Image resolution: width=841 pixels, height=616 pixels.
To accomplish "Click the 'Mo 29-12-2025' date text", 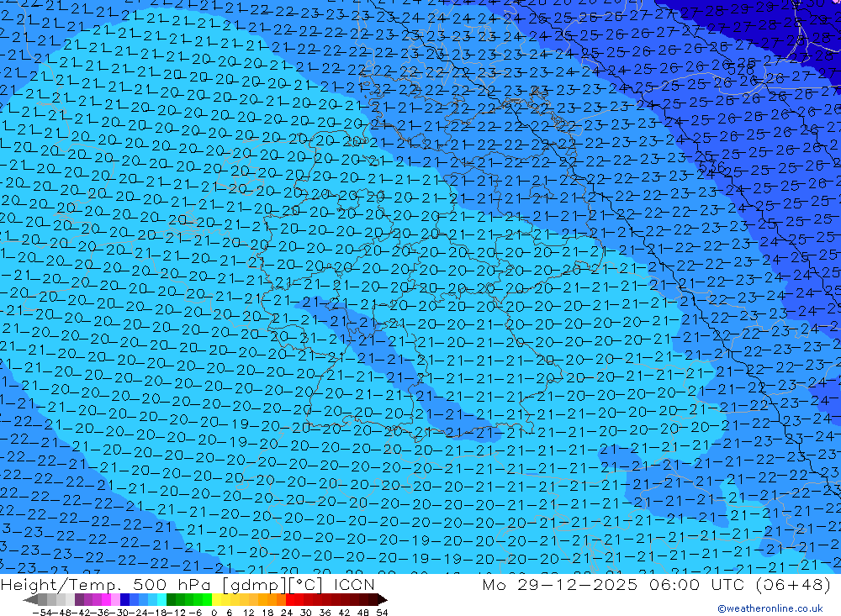I will [x=560, y=584].
